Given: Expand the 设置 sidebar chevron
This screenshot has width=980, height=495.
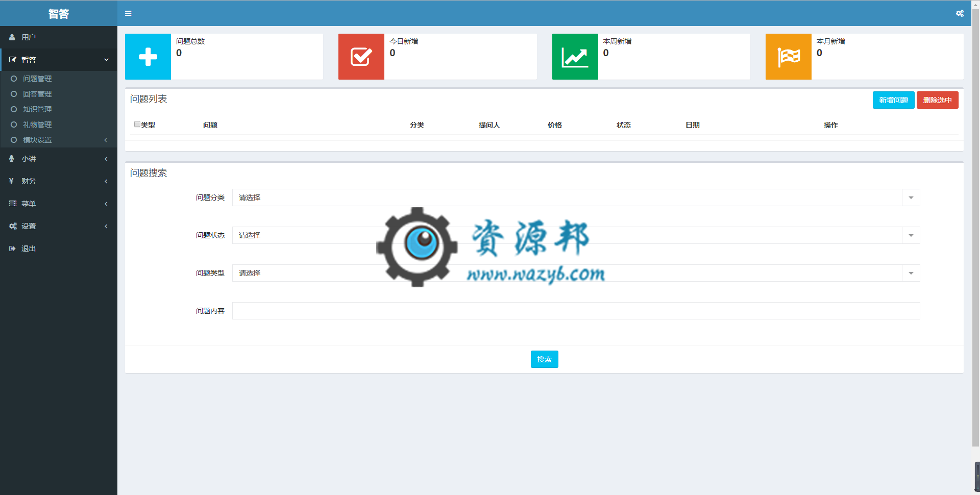Looking at the screenshot, I should tap(106, 226).
